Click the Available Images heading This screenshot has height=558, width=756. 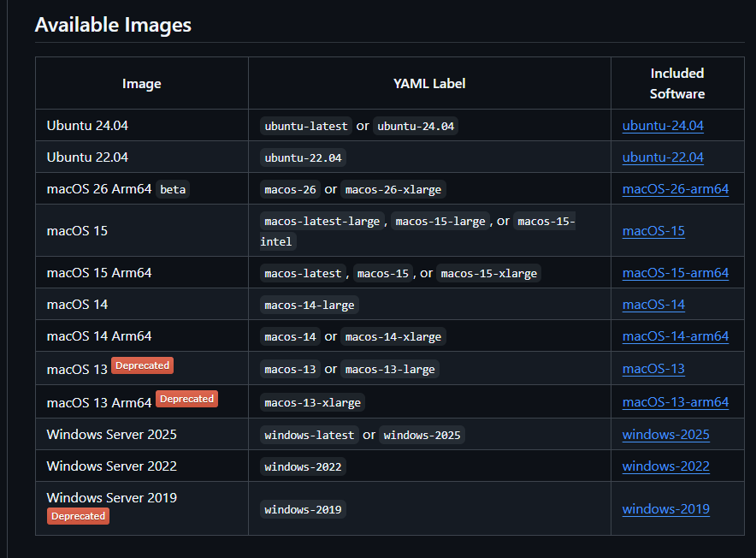point(113,25)
